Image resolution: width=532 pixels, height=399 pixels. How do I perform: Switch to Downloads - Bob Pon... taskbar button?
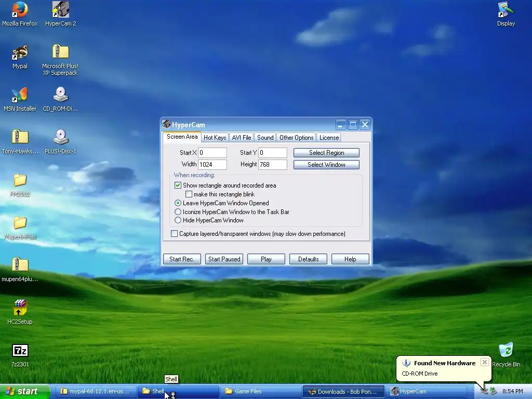pyautogui.click(x=343, y=392)
